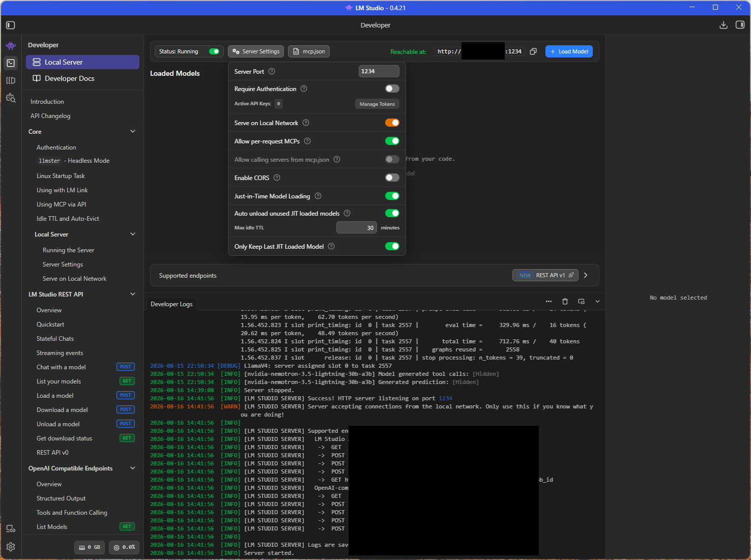Expand Supported endpoints arrow
751x560 pixels.
tap(586, 275)
